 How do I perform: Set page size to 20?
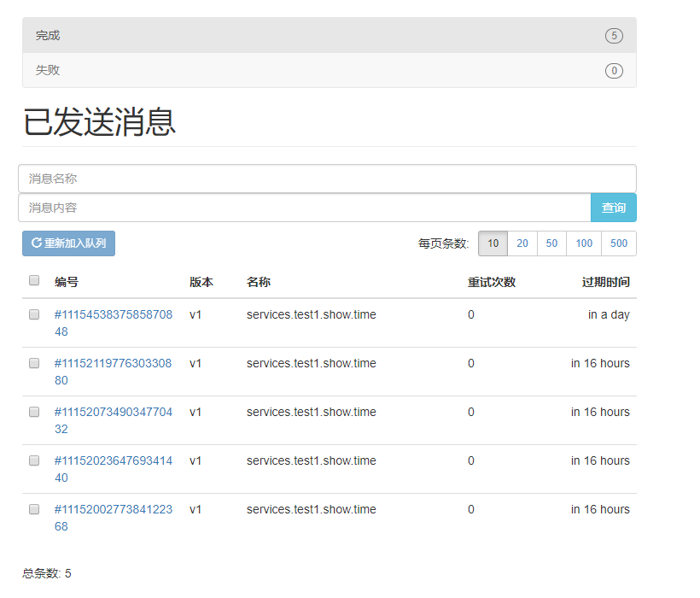(522, 243)
